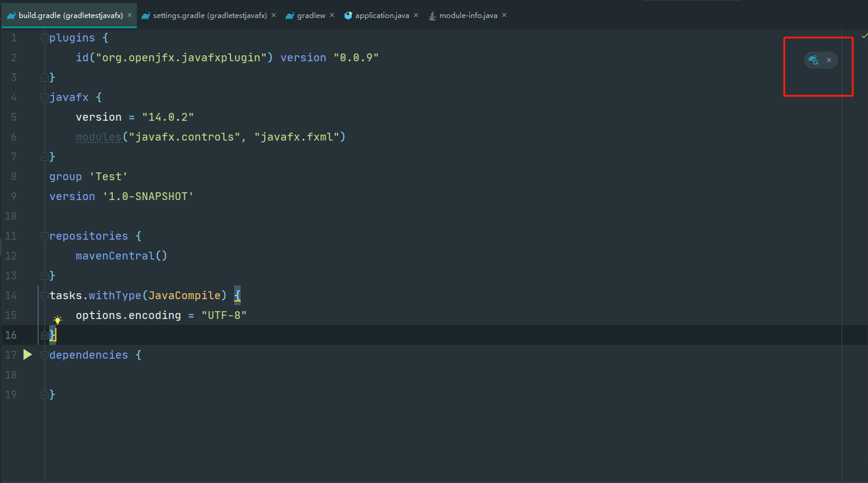Click the mavenCentral() call

click(x=121, y=256)
